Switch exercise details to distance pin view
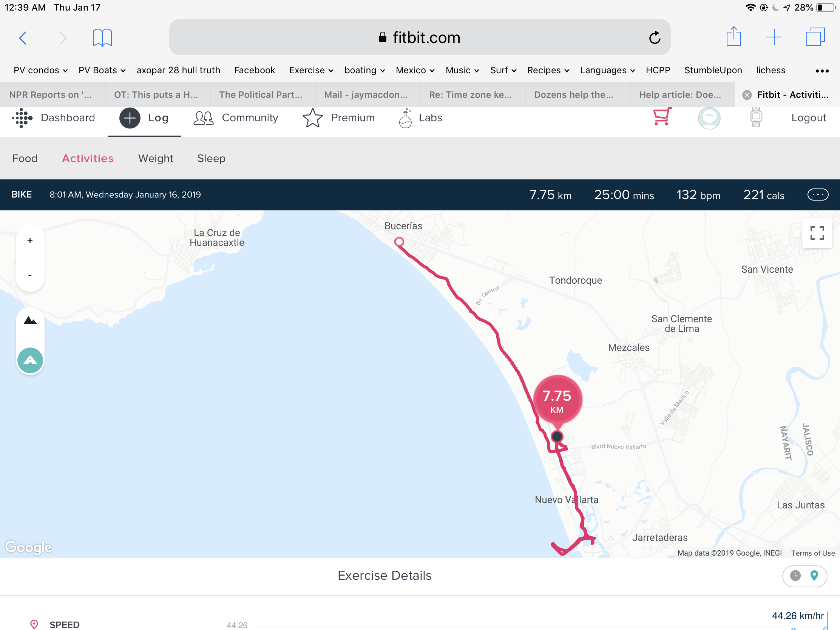Screen dimensions: 840x630 (x=814, y=576)
